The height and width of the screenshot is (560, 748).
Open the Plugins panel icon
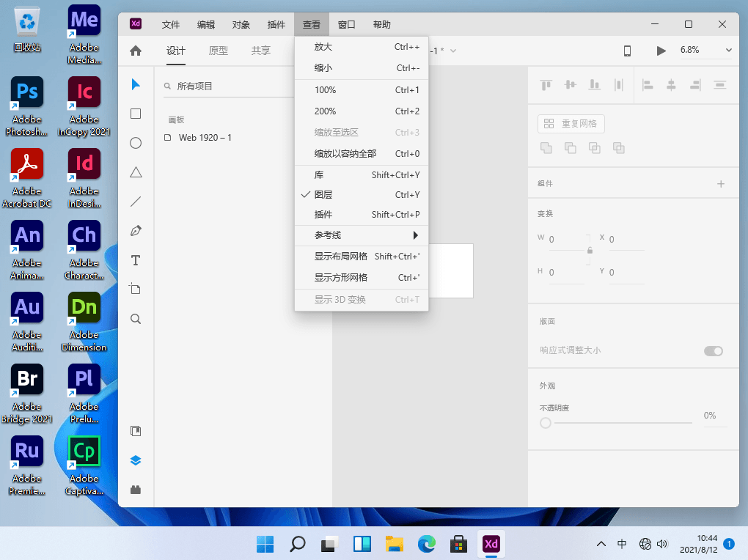pyautogui.click(x=136, y=490)
